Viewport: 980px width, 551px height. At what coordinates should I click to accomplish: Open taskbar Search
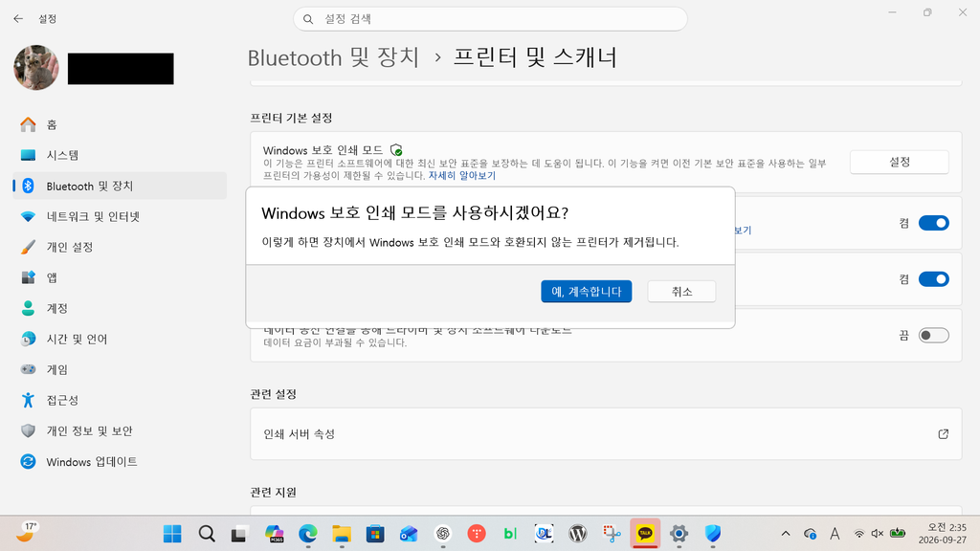click(207, 534)
